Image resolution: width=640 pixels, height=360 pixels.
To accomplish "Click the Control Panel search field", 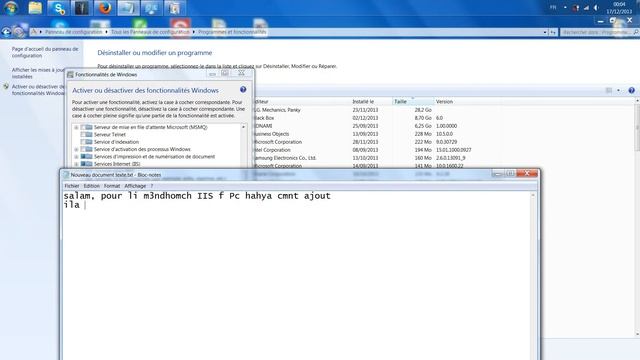I will pyautogui.click(x=596, y=32).
